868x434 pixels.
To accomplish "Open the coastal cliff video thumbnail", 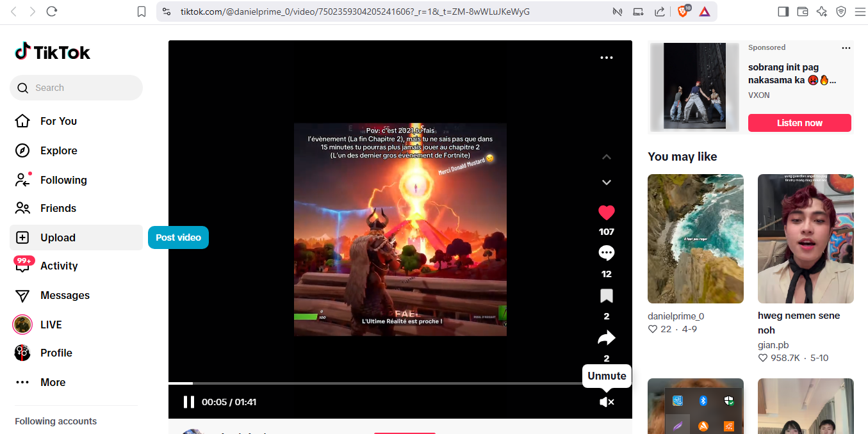I will pyautogui.click(x=696, y=239).
